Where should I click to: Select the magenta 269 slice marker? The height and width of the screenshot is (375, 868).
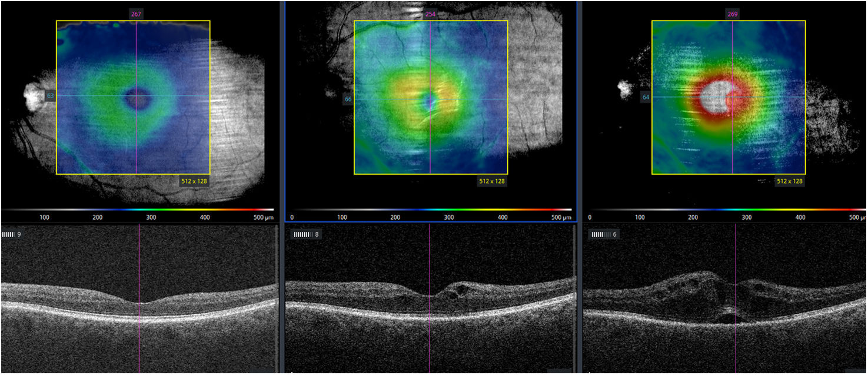tap(733, 14)
